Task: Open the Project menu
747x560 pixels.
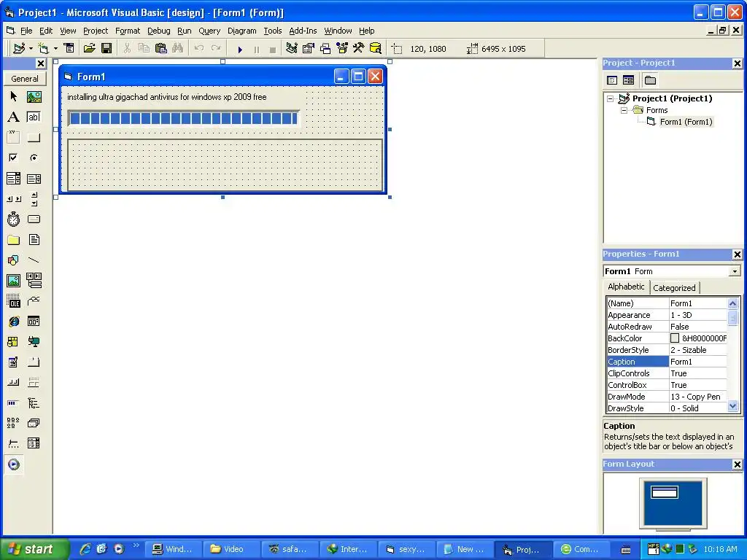Action: [96, 31]
